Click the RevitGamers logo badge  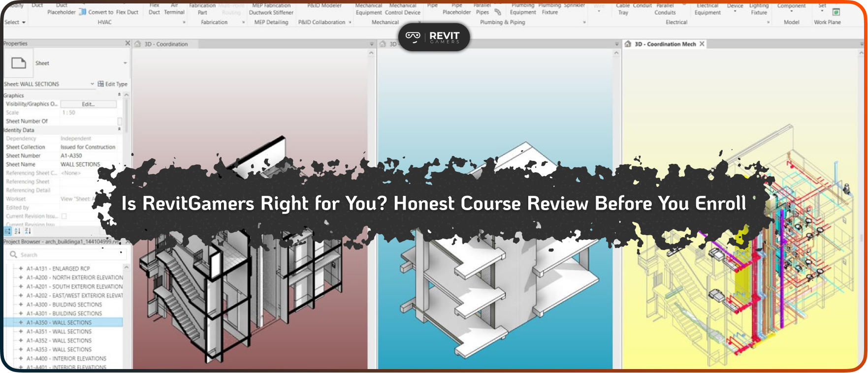[x=434, y=37]
